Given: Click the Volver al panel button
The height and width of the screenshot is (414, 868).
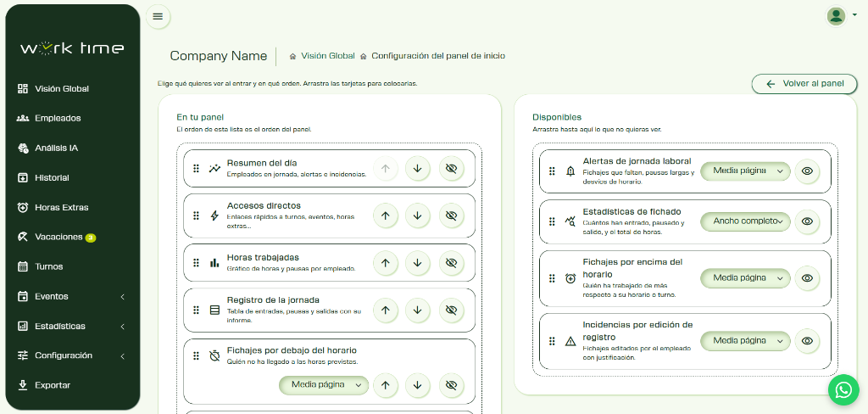Looking at the screenshot, I should [804, 84].
